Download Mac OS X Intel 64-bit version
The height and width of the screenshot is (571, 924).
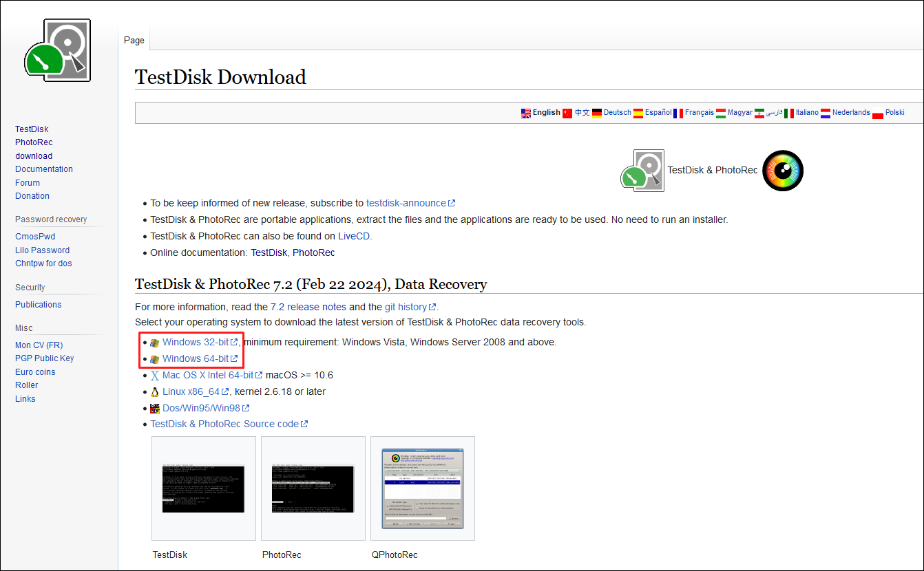coord(213,376)
